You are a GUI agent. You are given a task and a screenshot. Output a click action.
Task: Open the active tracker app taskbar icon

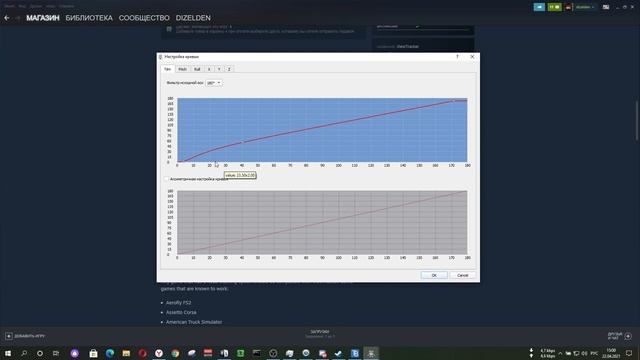[x=371, y=353]
